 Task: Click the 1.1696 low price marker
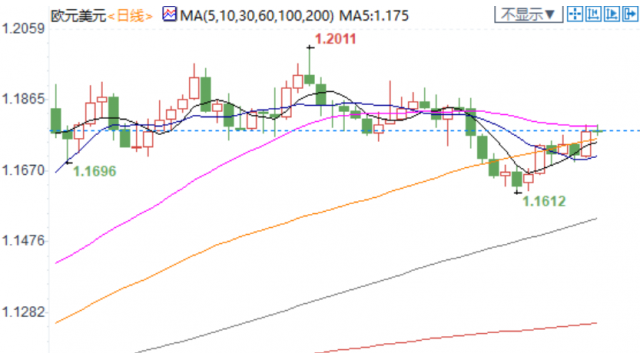pos(94,171)
